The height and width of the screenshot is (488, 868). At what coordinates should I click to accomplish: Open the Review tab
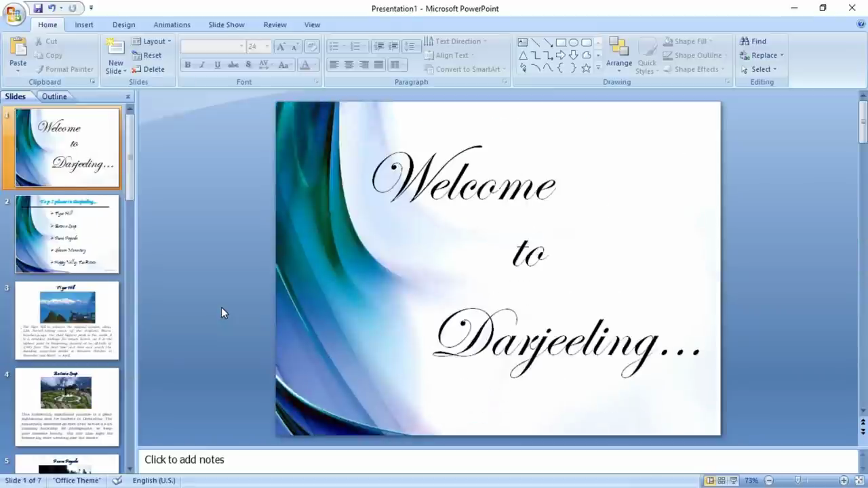tap(275, 24)
